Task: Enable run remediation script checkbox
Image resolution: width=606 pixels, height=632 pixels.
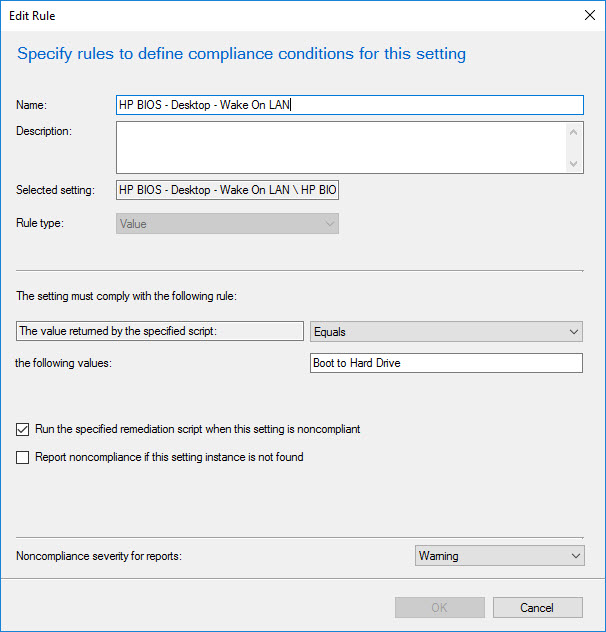Action: tap(23, 430)
